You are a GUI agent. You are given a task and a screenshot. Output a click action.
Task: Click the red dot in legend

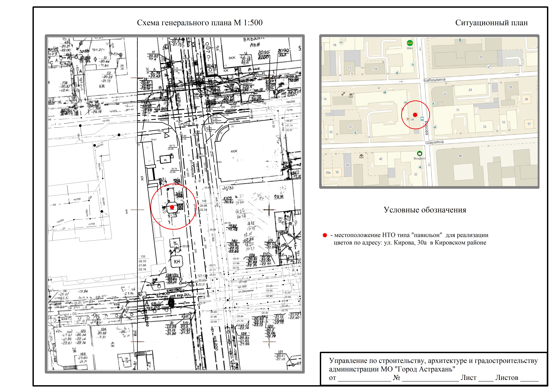click(x=325, y=235)
